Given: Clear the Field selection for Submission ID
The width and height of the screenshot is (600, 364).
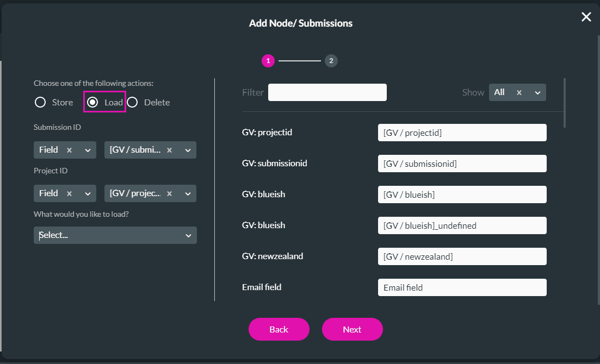Looking at the screenshot, I should coord(69,150).
